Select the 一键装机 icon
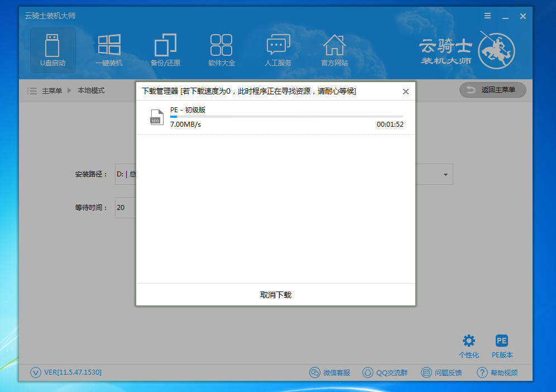Viewport: 556px width, 392px height. (109, 50)
